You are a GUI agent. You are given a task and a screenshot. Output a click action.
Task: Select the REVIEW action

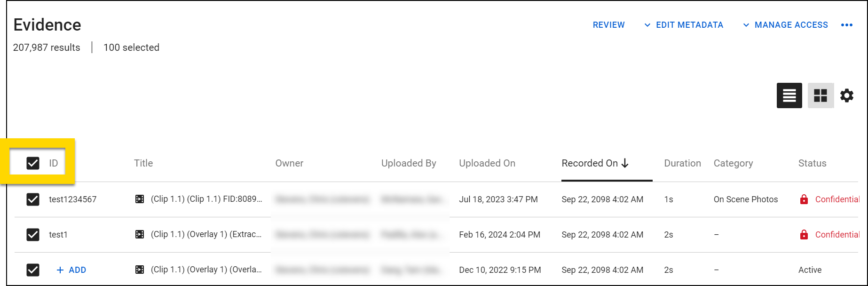tap(608, 24)
